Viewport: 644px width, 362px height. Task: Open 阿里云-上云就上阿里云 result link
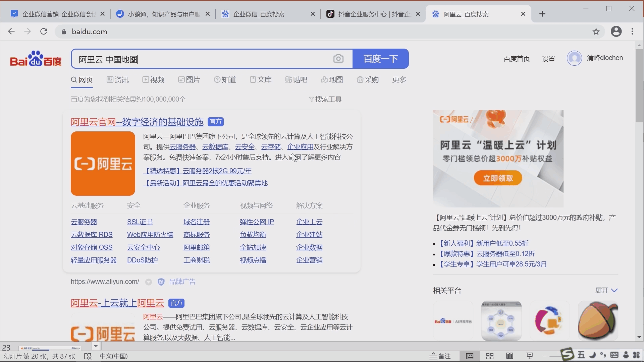(x=117, y=303)
